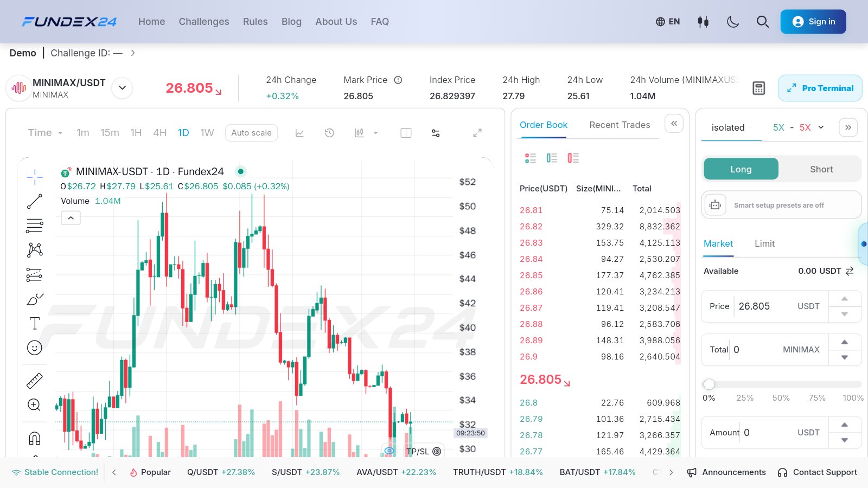Select the Fibonacci lines tool
This screenshot has height=488, width=868.
35,226
